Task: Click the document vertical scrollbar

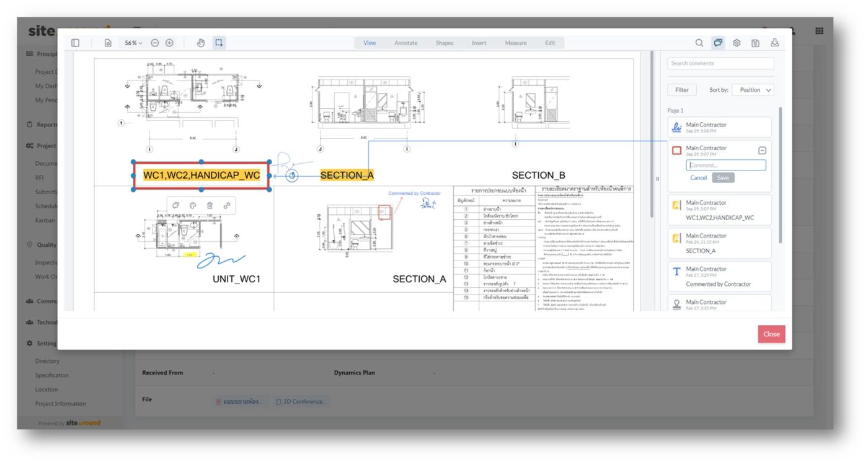Action: pos(651,133)
